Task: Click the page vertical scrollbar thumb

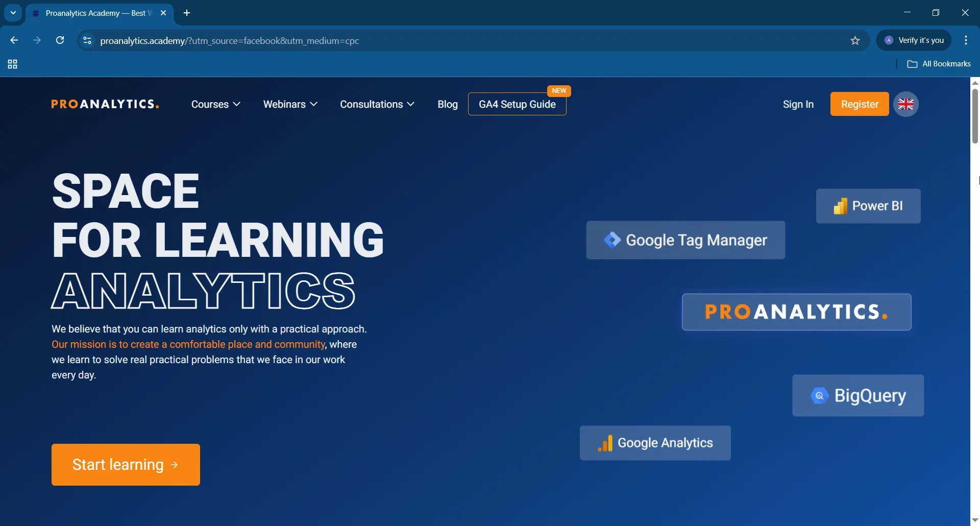Action: pos(975,116)
